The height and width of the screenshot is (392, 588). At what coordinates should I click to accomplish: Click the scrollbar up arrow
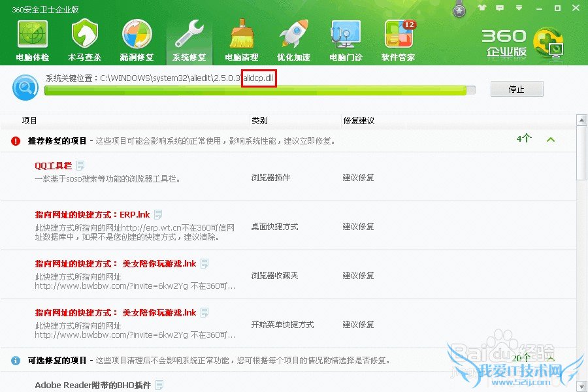click(581, 120)
